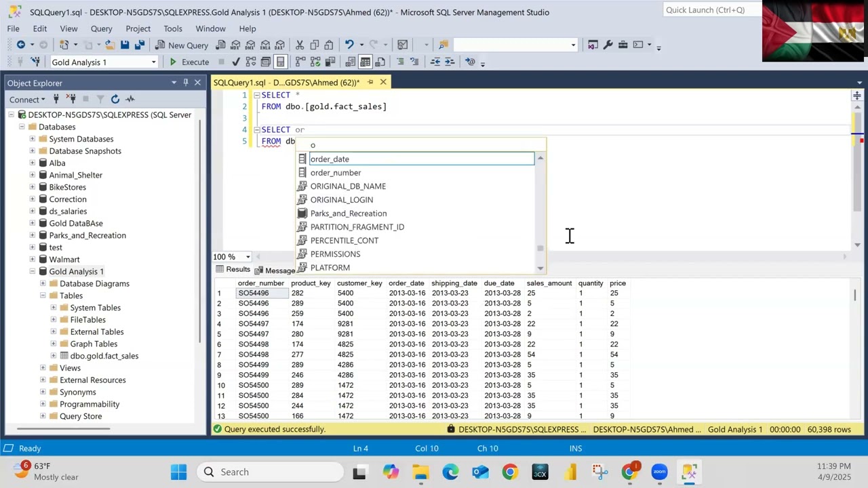Increase indent toolbar icon
The height and width of the screenshot is (488, 868).
tap(450, 62)
